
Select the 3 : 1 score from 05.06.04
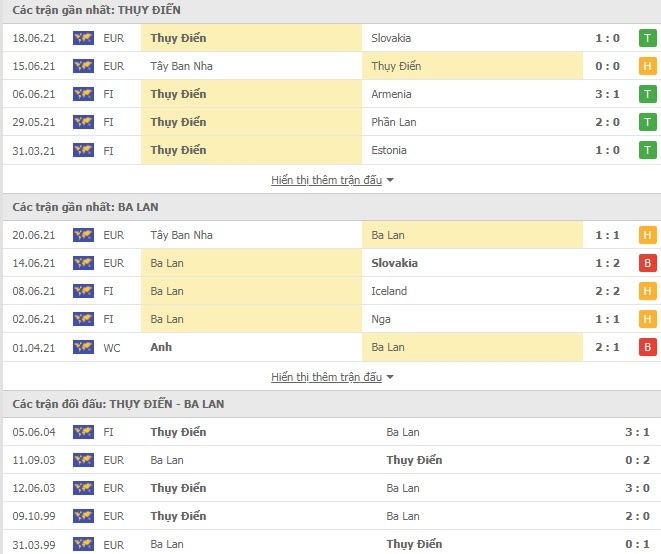point(637,432)
